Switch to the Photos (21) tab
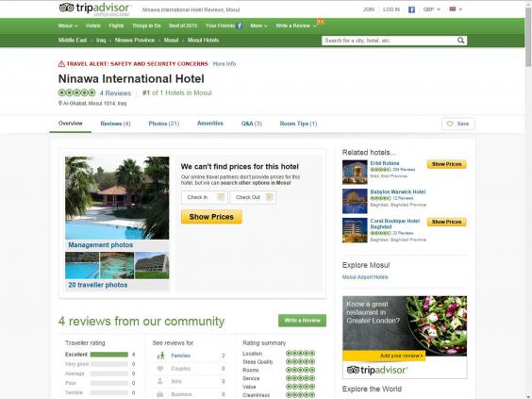532x399 pixels. coord(164,124)
